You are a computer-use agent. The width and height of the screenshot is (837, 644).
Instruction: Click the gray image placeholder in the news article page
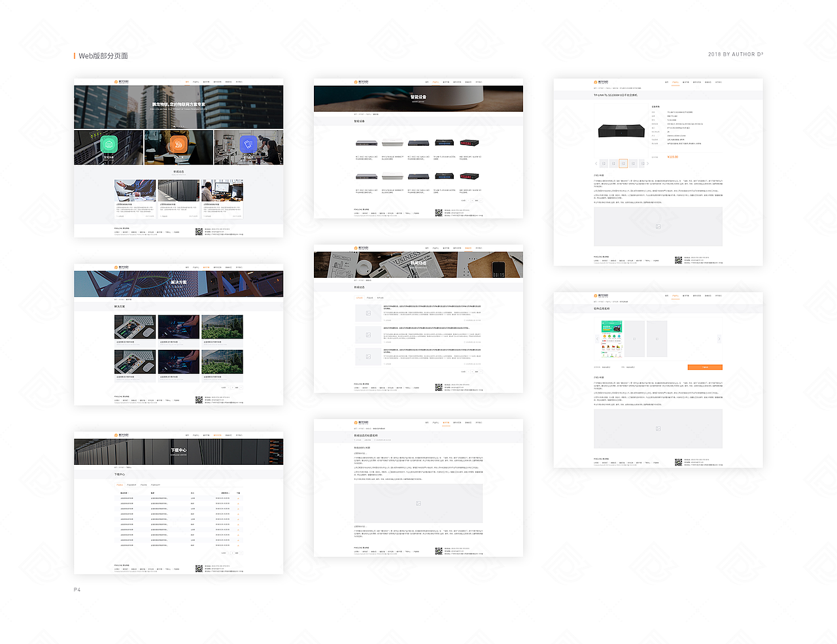coord(418,503)
